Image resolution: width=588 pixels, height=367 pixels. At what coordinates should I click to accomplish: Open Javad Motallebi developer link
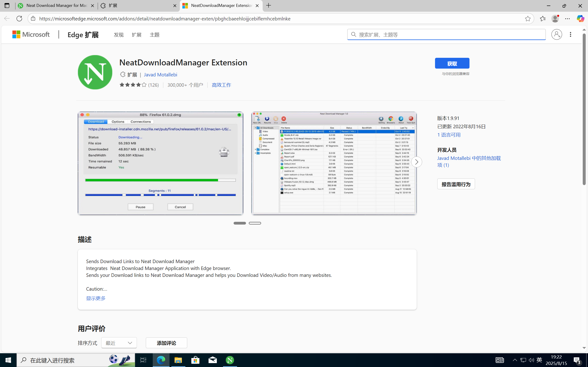[160, 75]
